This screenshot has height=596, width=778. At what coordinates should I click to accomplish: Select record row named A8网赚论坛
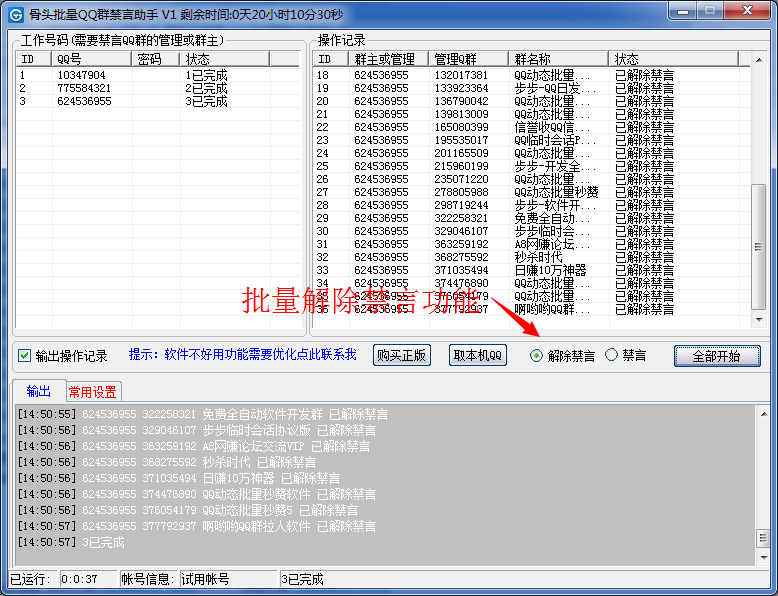coord(532,244)
